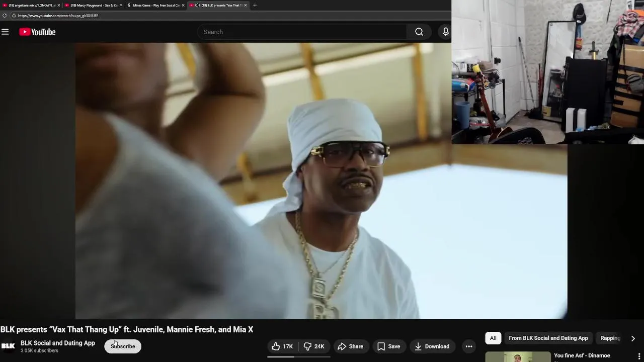Select From BLK Social and Dating App chip
The image size is (644, 362).
click(x=548, y=338)
